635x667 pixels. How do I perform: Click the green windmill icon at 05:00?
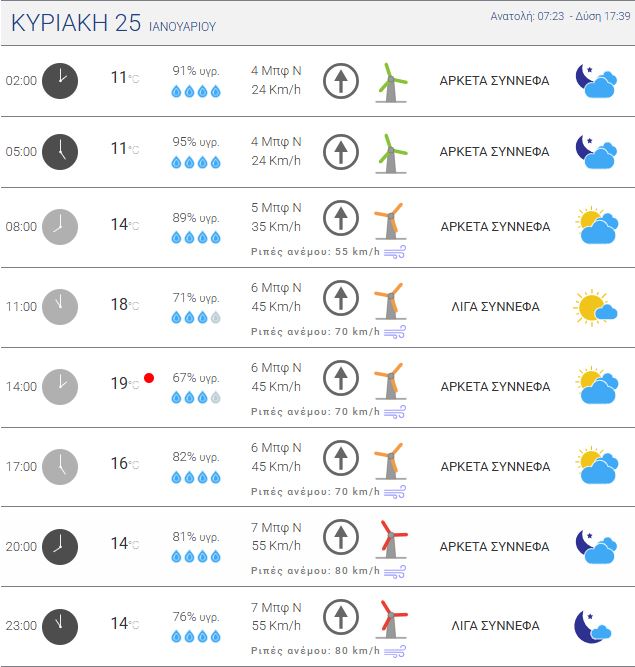coord(391,152)
